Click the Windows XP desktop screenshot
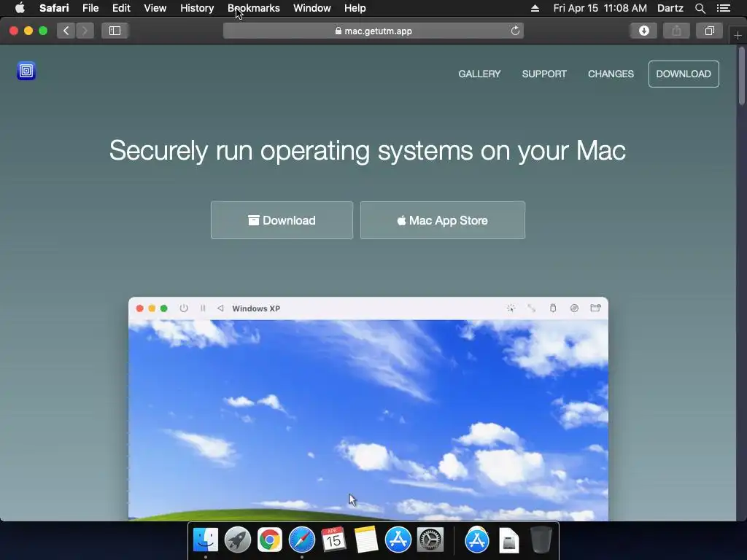The width and height of the screenshot is (747, 560). (368, 420)
